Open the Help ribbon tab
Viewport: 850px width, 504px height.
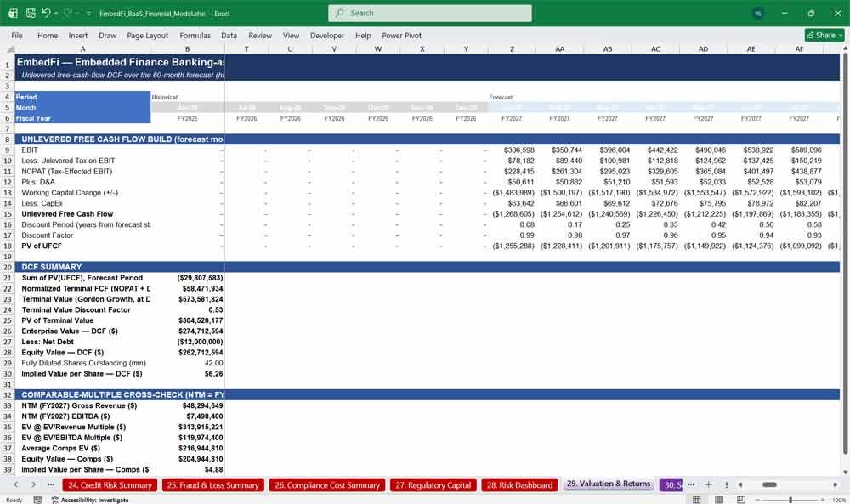(x=363, y=35)
